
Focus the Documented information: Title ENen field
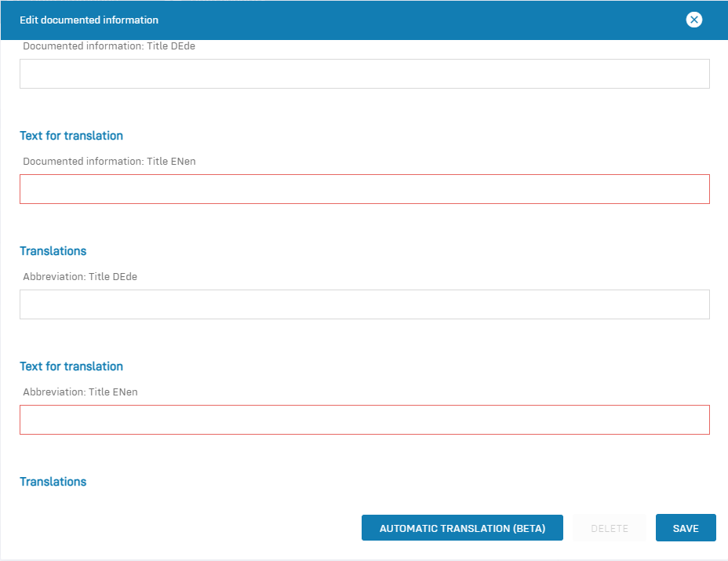pos(364,189)
